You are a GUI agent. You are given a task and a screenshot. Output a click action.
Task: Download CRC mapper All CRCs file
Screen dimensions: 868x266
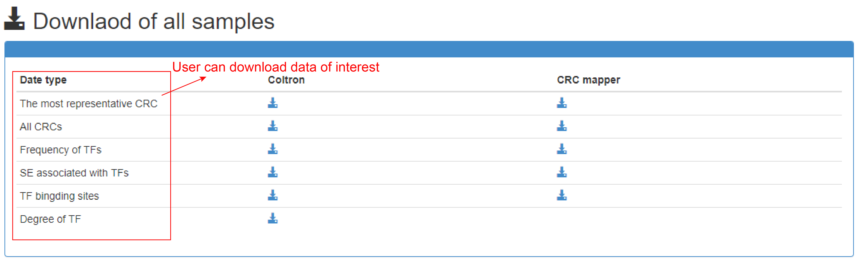point(562,126)
